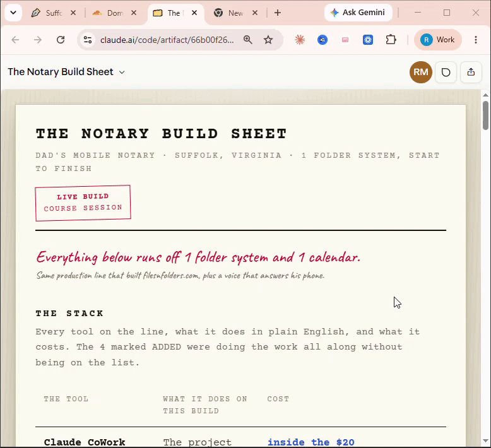Open the Extensions puzzle piece menu
This screenshot has width=491, height=448.
point(391,40)
